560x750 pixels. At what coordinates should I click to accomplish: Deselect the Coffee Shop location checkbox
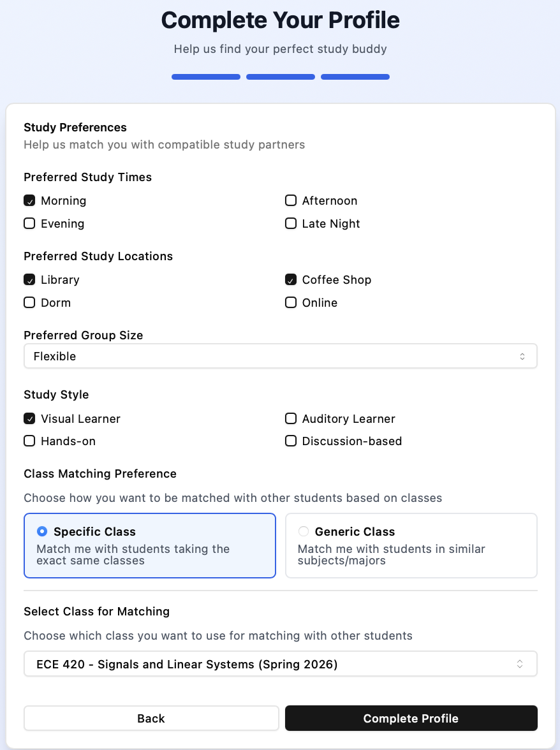(x=291, y=280)
